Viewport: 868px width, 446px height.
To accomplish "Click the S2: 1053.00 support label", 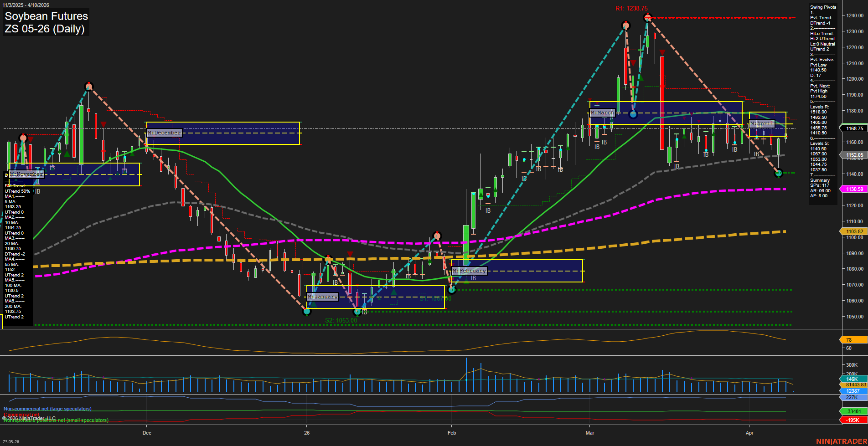I will [341, 319].
